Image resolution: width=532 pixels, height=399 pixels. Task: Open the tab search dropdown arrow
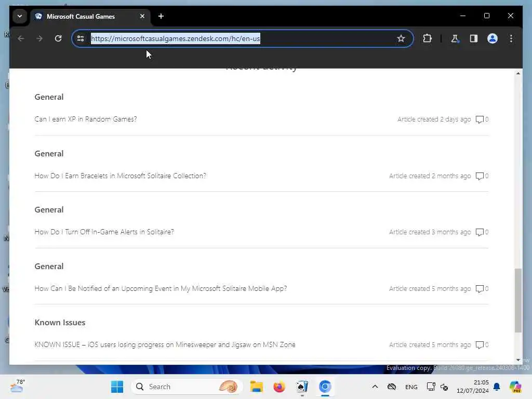20,16
